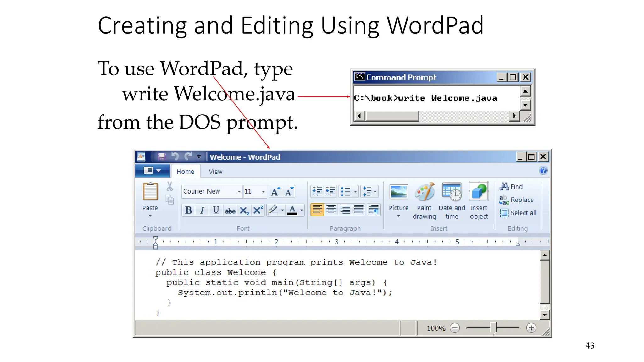
Task: Click Decrease indent icon
Action: point(317,191)
